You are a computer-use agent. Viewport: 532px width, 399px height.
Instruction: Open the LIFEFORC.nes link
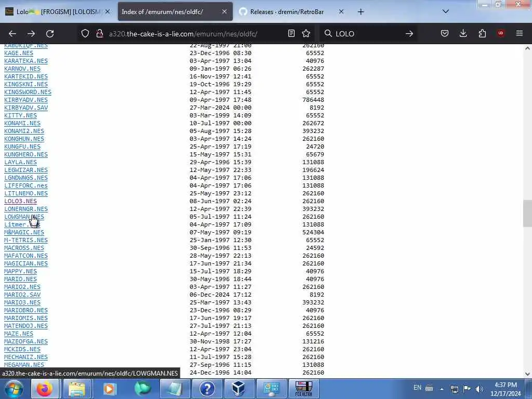click(26, 185)
